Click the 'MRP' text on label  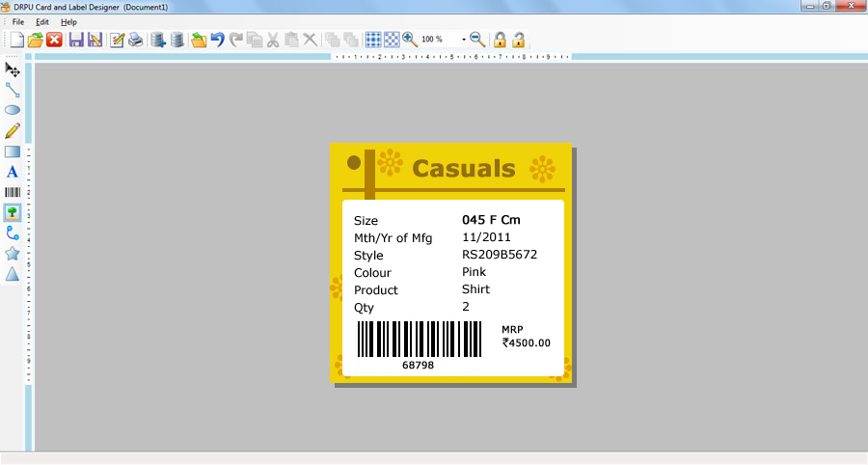(x=512, y=329)
